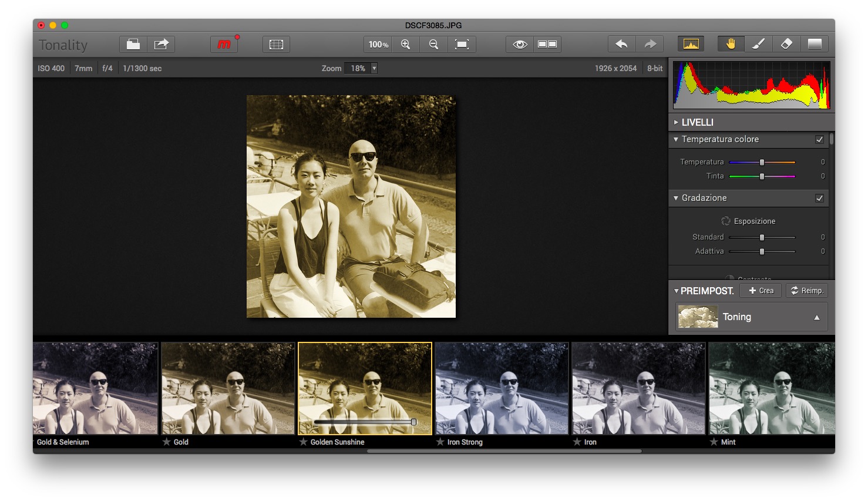Screen dimensions: 868x501
Task: Open the Zoom percentage dropdown
Action: [x=374, y=68]
